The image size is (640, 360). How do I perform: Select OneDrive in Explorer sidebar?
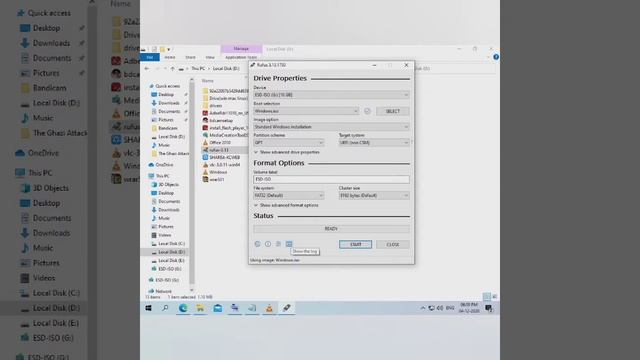click(164, 164)
